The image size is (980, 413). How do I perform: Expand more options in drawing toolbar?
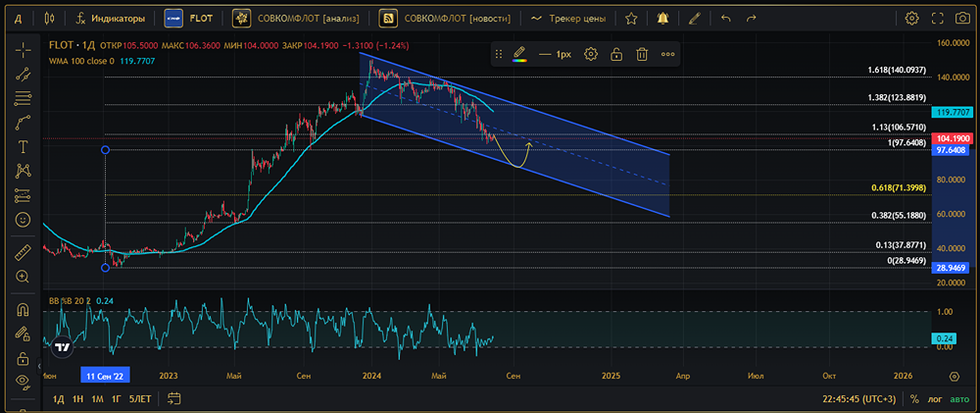667,54
